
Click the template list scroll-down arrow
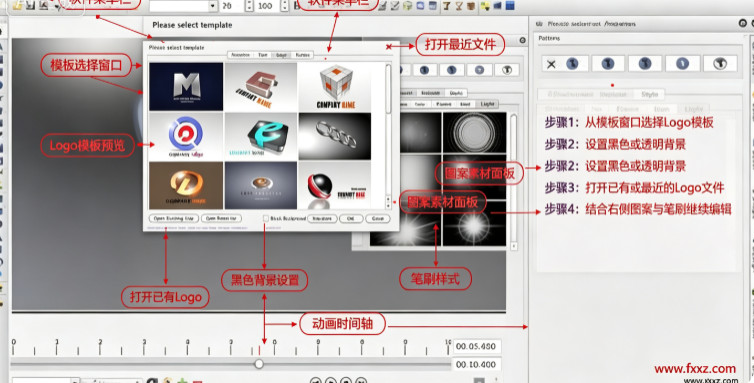(x=389, y=205)
